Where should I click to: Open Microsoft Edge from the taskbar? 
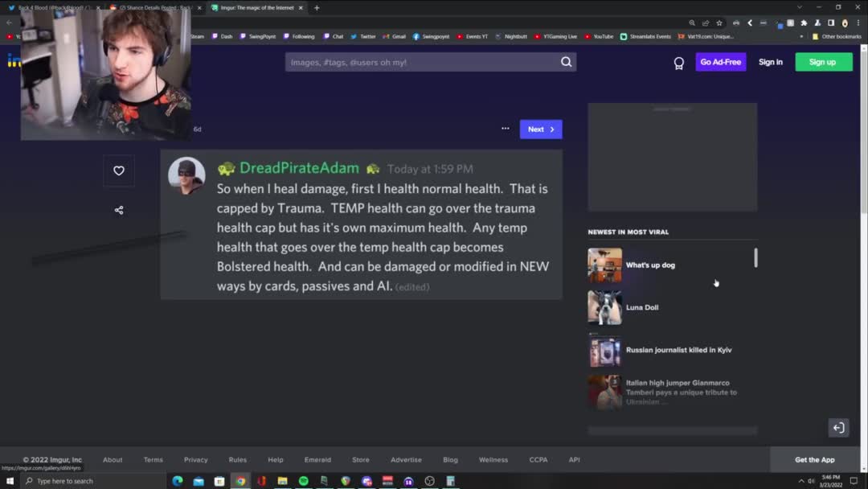(178, 481)
